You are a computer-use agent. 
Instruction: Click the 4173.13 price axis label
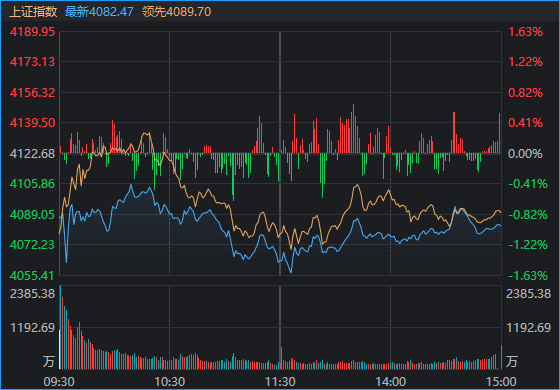click(32, 62)
